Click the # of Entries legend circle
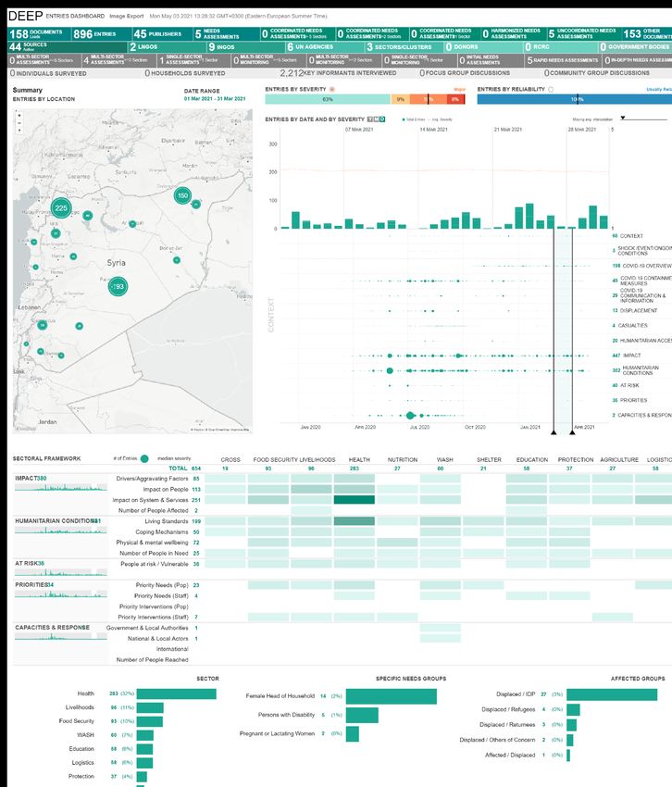 (x=144, y=458)
